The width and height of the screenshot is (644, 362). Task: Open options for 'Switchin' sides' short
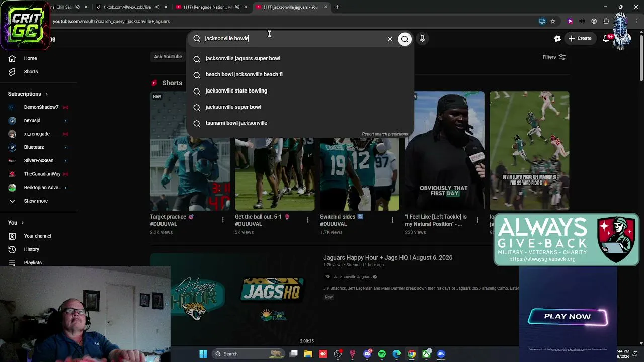pyautogui.click(x=392, y=220)
